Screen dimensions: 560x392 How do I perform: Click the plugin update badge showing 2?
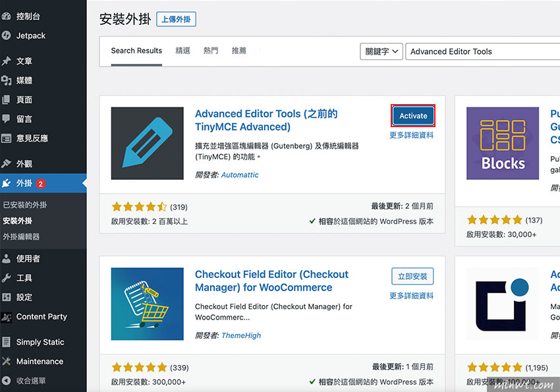coord(40,184)
